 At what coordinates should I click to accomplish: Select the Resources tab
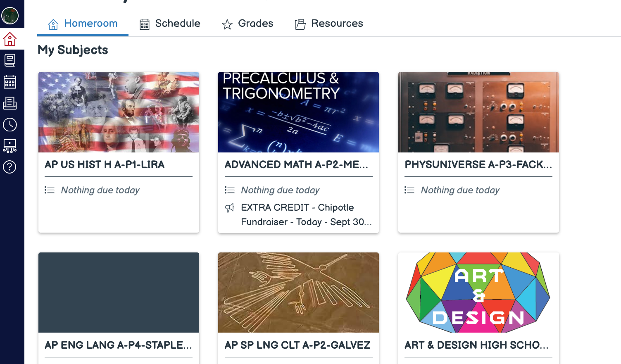(x=329, y=24)
